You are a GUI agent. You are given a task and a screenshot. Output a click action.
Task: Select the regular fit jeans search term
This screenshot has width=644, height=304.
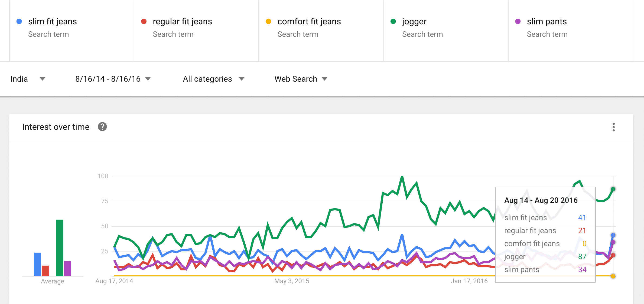coord(182,22)
